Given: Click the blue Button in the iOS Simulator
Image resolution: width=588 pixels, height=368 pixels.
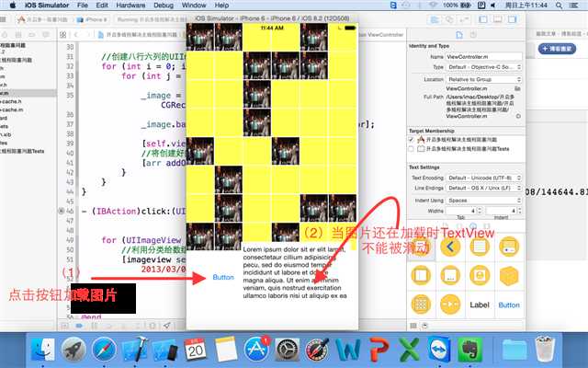Looking at the screenshot, I should pos(223,277).
